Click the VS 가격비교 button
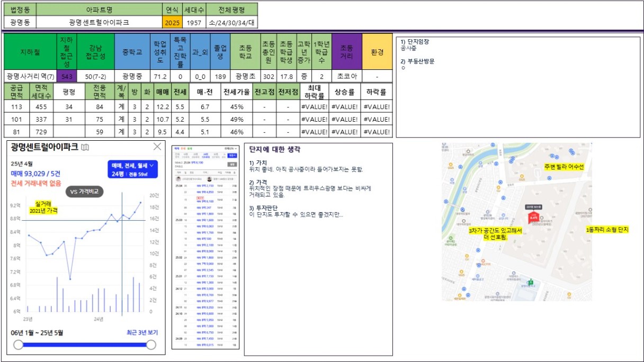644x362 pixels. click(85, 191)
